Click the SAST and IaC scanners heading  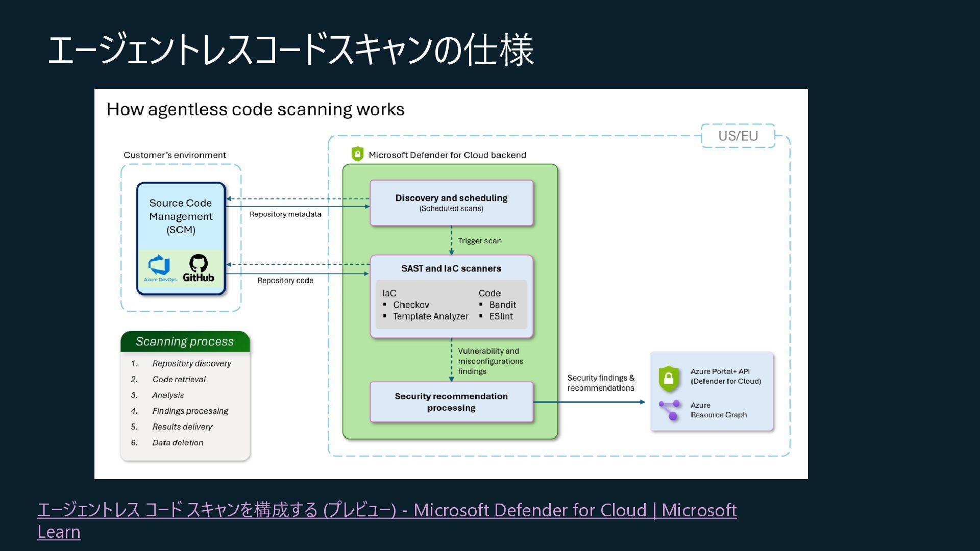click(x=451, y=268)
